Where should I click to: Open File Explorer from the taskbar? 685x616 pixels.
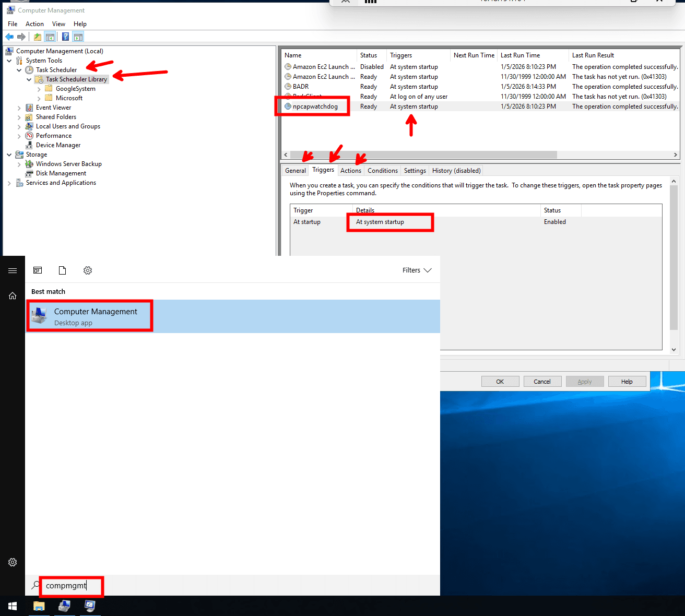coord(39,606)
